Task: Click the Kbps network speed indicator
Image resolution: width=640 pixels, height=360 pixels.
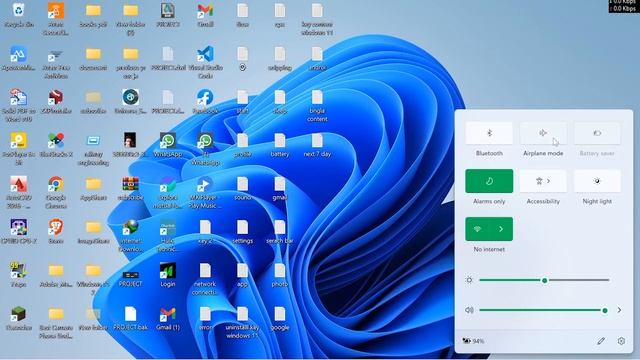Action: (x=624, y=6)
